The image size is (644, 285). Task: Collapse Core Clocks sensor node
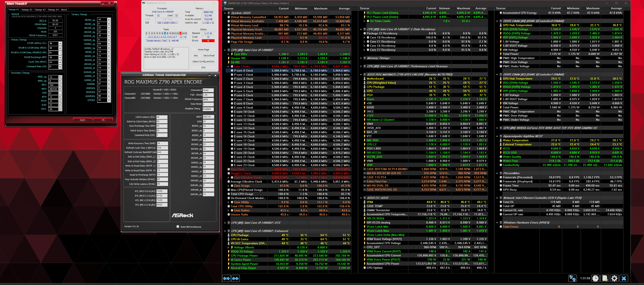tap(228, 66)
